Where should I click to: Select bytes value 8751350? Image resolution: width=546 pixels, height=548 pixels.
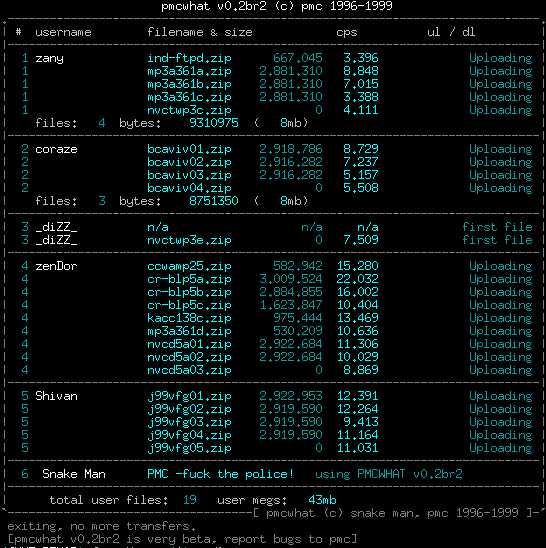pos(214,201)
